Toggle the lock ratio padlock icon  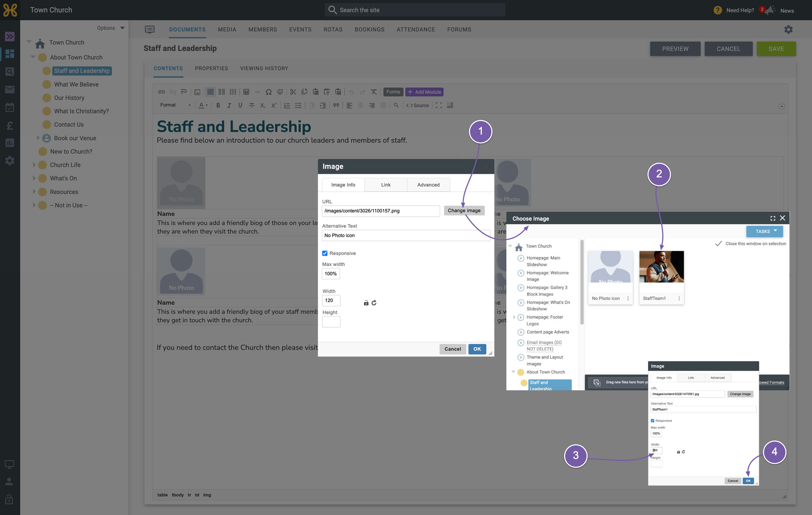click(366, 303)
